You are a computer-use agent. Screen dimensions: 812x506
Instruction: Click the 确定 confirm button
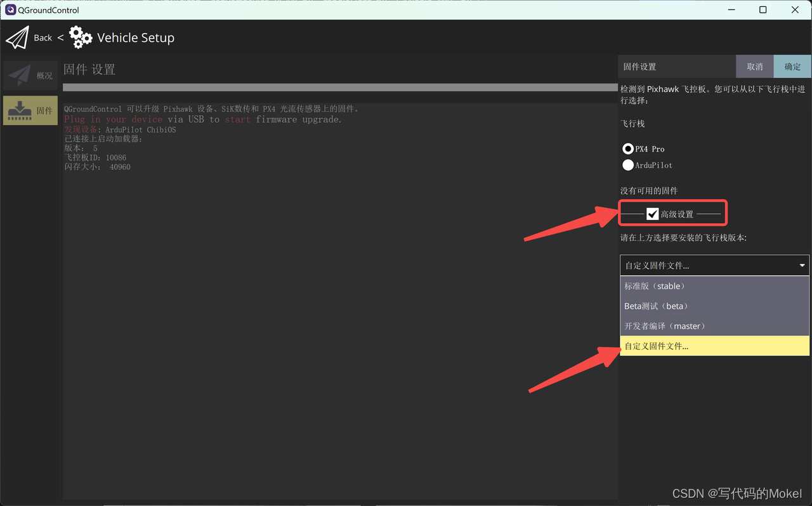point(793,67)
